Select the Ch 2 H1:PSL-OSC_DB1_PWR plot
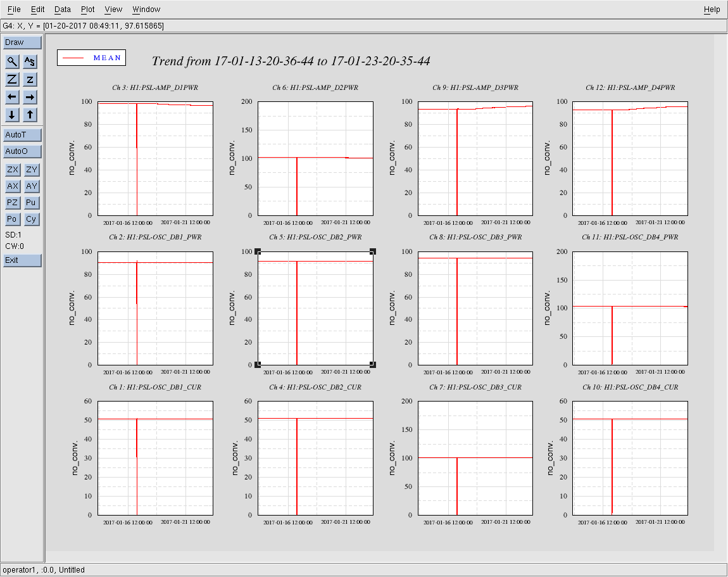This screenshot has height=577, width=728. pos(156,308)
